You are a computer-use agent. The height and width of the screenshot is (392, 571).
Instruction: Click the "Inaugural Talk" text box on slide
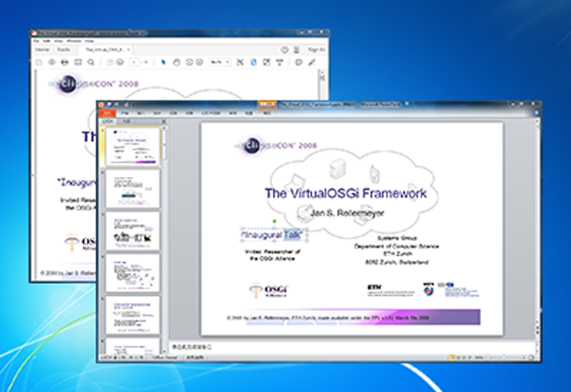273,235
